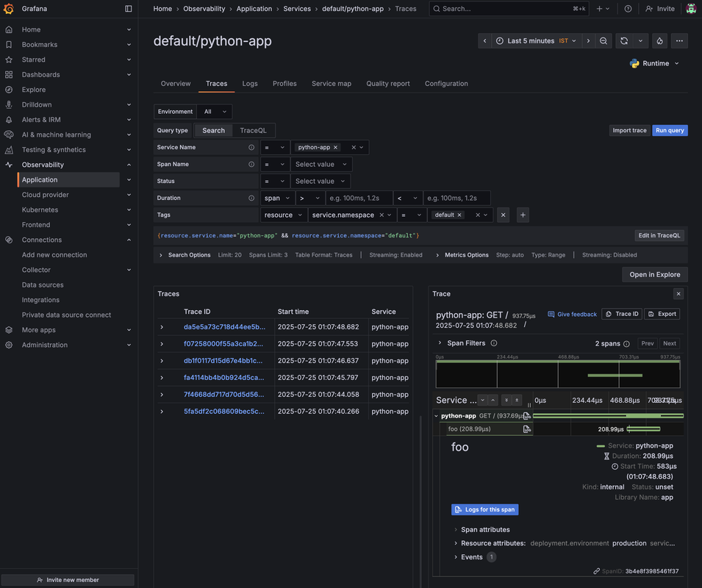Click the Grafana logo icon

pos(9,9)
